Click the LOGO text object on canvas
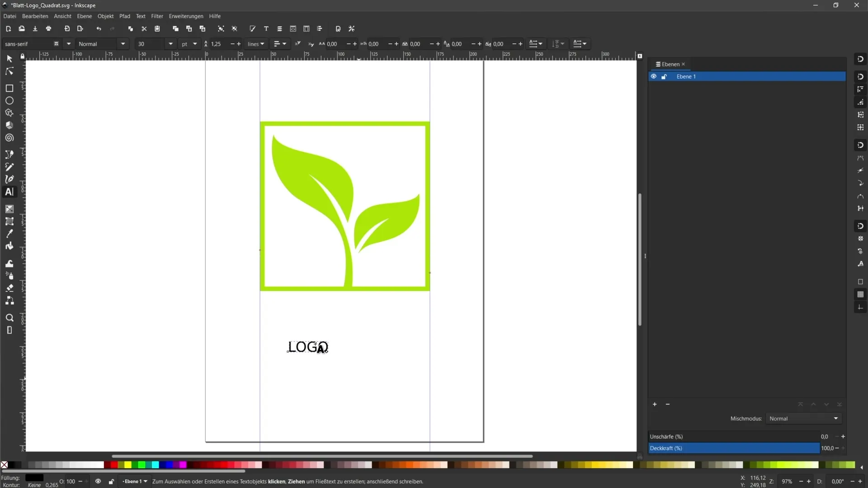Screen dimensions: 868x488 307,347
